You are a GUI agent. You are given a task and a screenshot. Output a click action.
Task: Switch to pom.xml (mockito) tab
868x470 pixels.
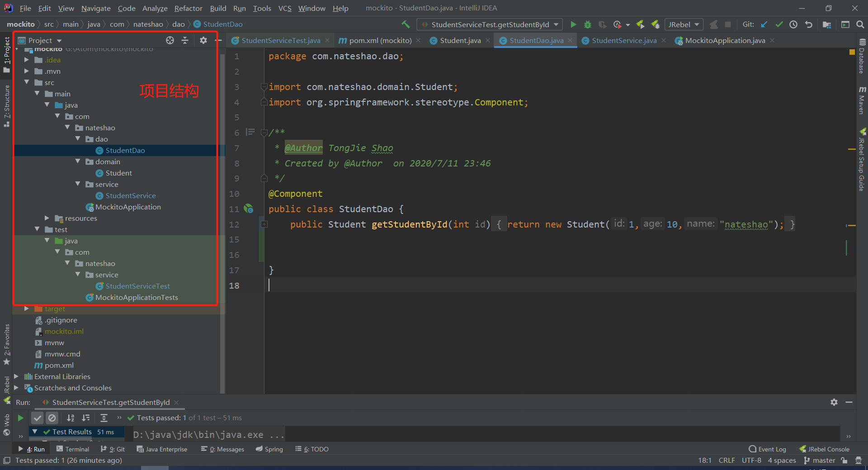380,40
